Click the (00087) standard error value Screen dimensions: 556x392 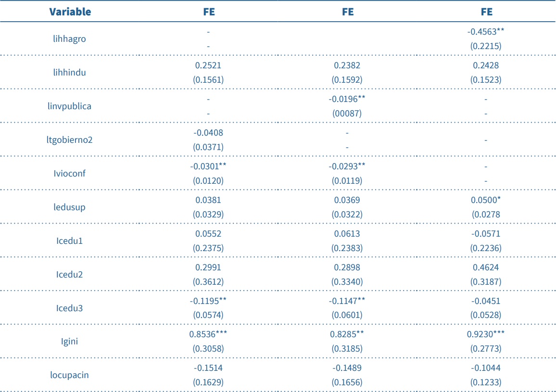tap(347, 114)
